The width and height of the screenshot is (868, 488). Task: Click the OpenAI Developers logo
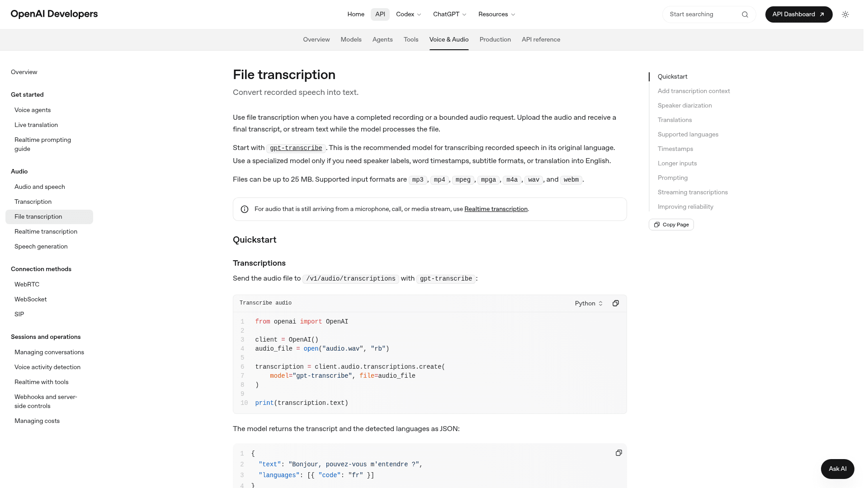(x=54, y=14)
